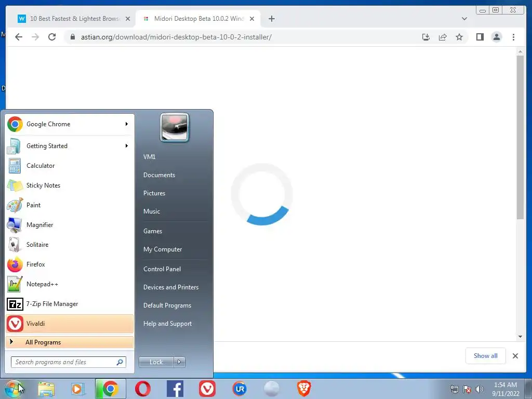Viewport: 532px width, 399px height.
Task: Open 7-Zip File Manager
Action: coord(70,303)
